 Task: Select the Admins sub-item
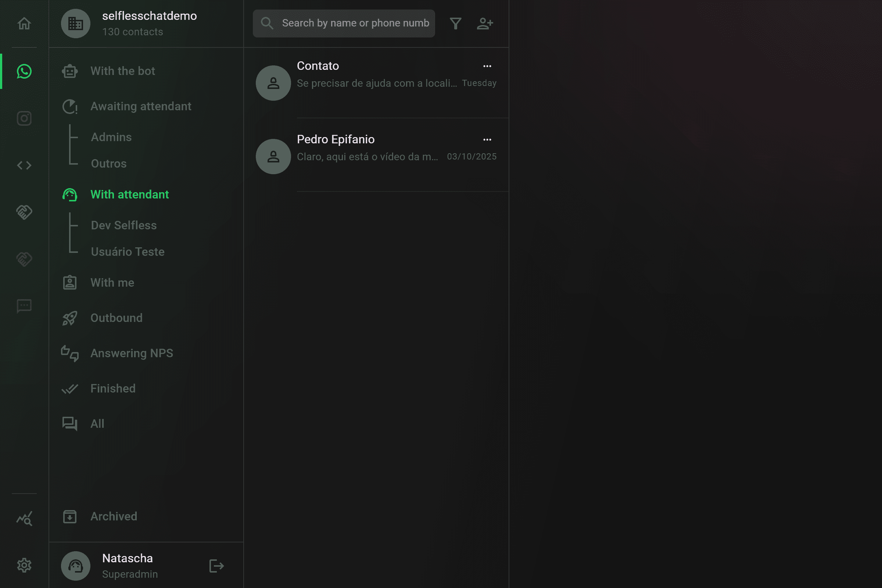point(111,137)
